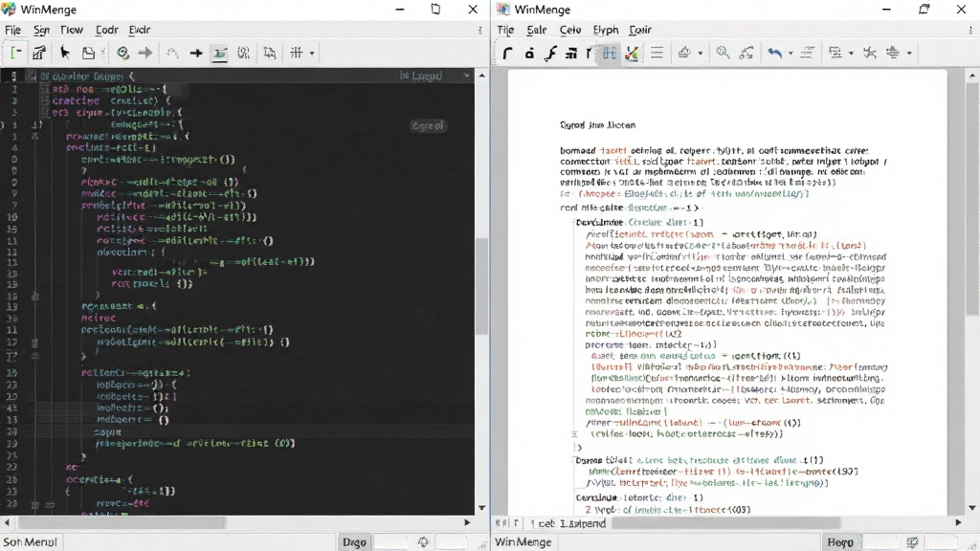
Task: Click the document pane horizontal scrollbar thumb
Action: [x=725, y=523]
